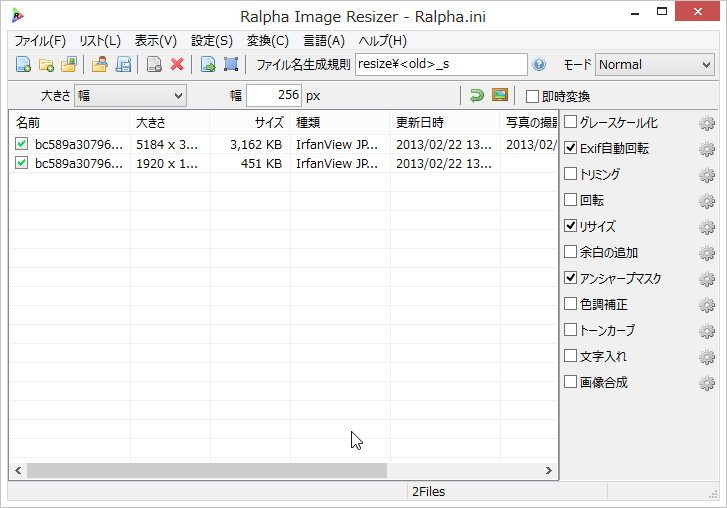Click the add file icon in toolbar
Screen dimensions: 727x508
(x=23, y=64)
